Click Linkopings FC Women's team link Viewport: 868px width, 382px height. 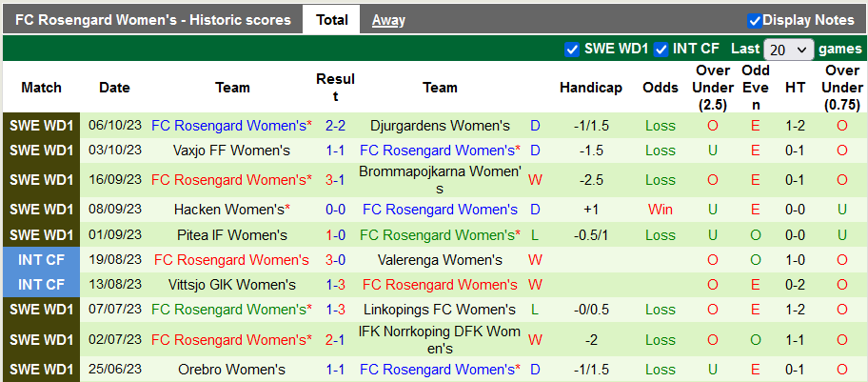[440, 310]
